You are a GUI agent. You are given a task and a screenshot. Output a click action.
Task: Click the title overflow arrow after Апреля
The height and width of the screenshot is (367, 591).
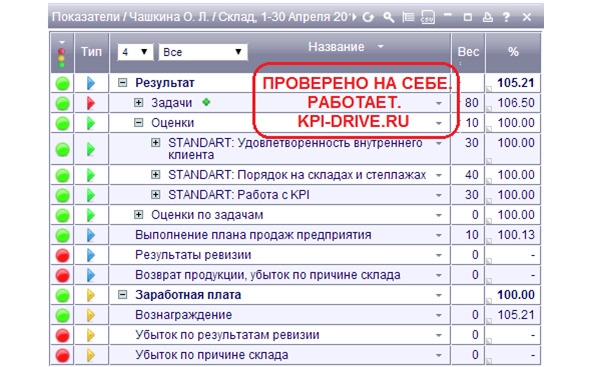[x=354, y=17]
